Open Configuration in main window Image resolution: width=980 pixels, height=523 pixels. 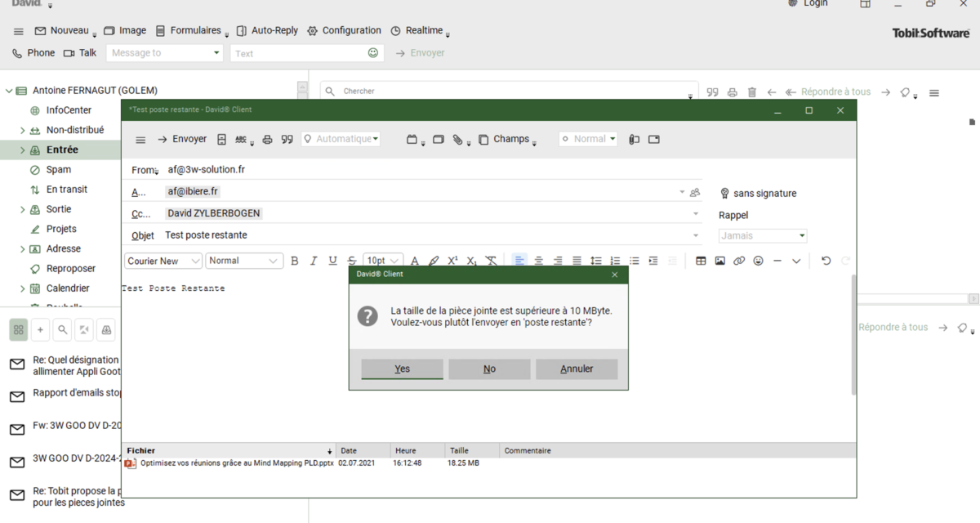tap(344, 31)
